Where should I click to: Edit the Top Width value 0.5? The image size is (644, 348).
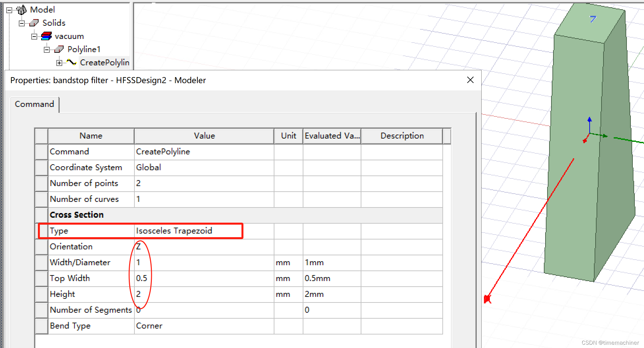[x=142, y=278]
